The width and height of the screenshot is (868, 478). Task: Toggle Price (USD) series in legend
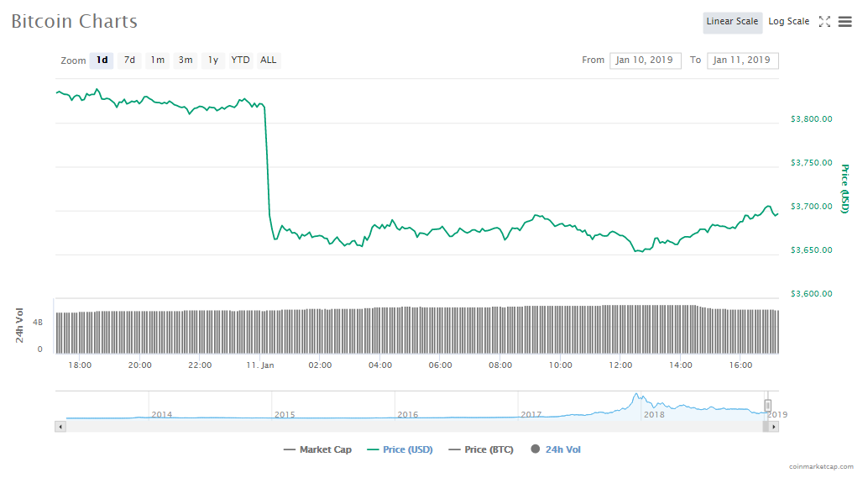tap(400, 449)
